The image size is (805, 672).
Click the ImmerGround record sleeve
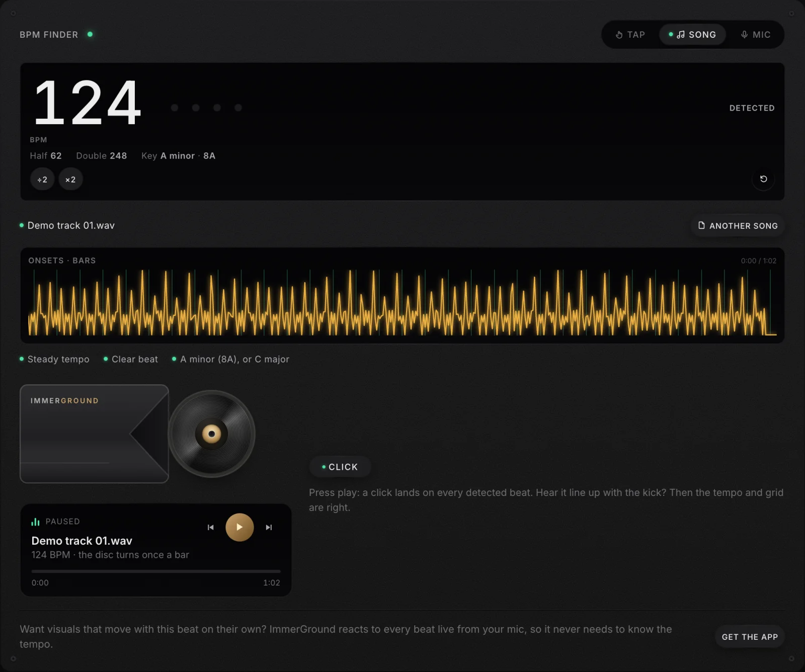tap(94, 434)
